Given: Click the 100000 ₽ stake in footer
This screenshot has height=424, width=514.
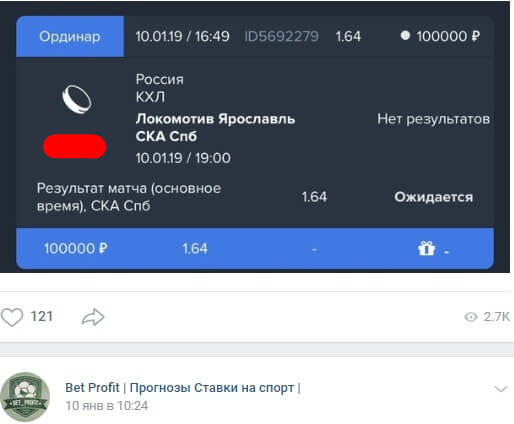Looking at the screenshot, I should [76, 249].
